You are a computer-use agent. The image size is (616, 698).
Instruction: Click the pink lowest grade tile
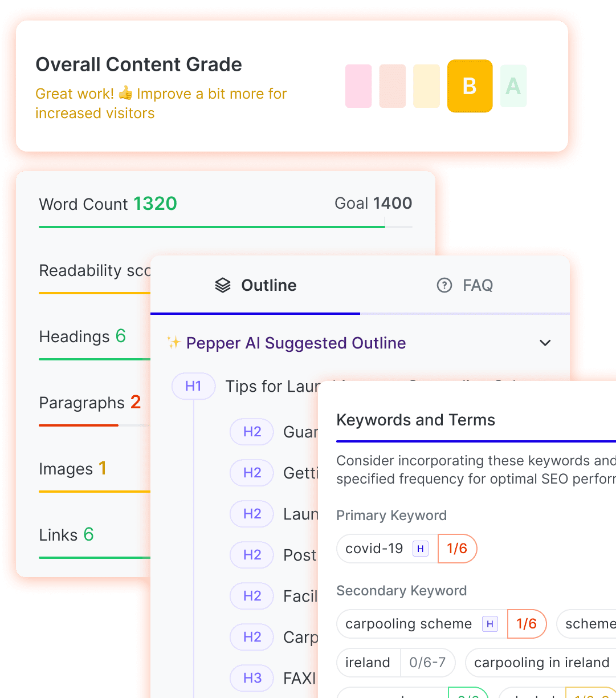point(358,86)
